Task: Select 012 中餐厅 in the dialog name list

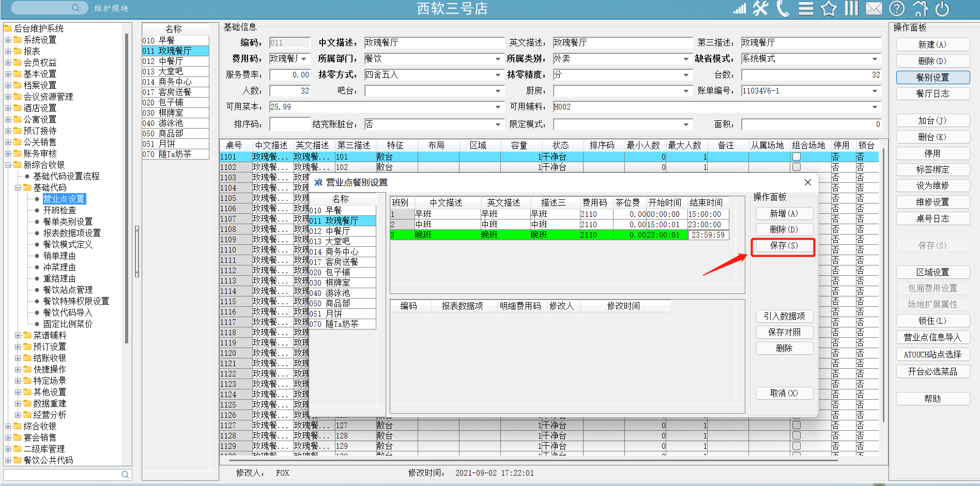Action: 342,231
